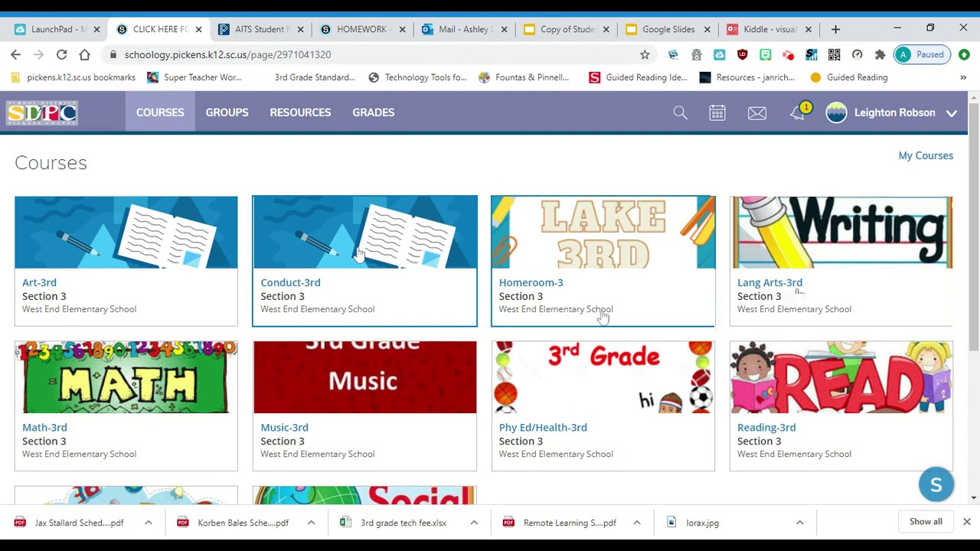This screenshot has width=980, height=551.
Task: Expand the Leighton Robson account dropdown
Action: [952, 113]
